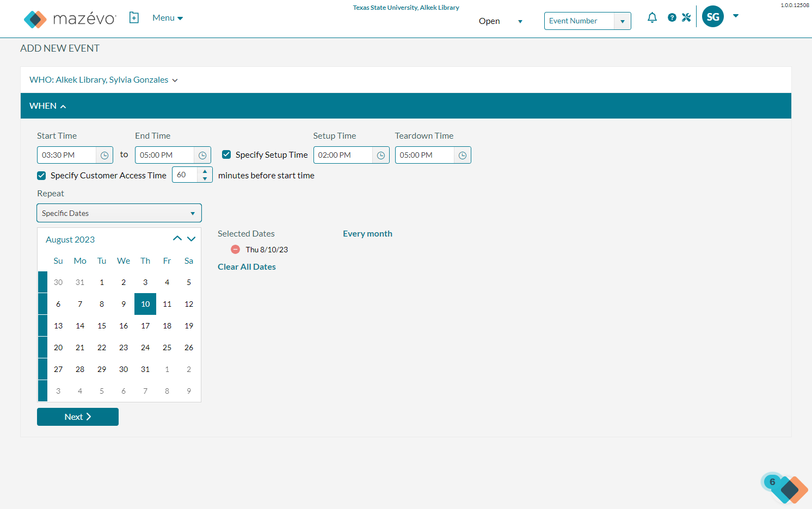Viewport: 812px width, 509px height.
Task: Select August 17 in the calendar
Action: pyautogui.click(x=145, y=326)
